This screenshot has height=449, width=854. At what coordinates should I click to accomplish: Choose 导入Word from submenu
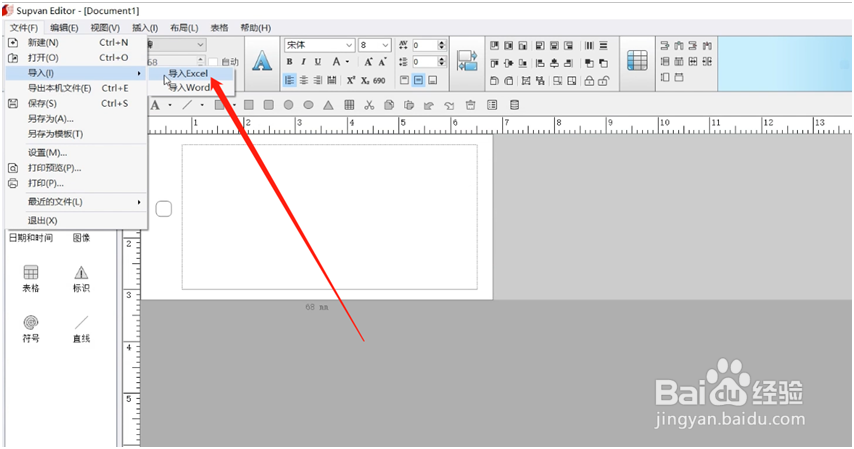(x=192, y=88)
